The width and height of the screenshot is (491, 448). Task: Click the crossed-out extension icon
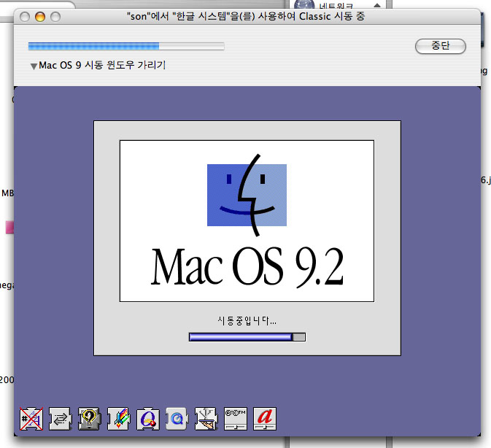[x=30, y=418]
